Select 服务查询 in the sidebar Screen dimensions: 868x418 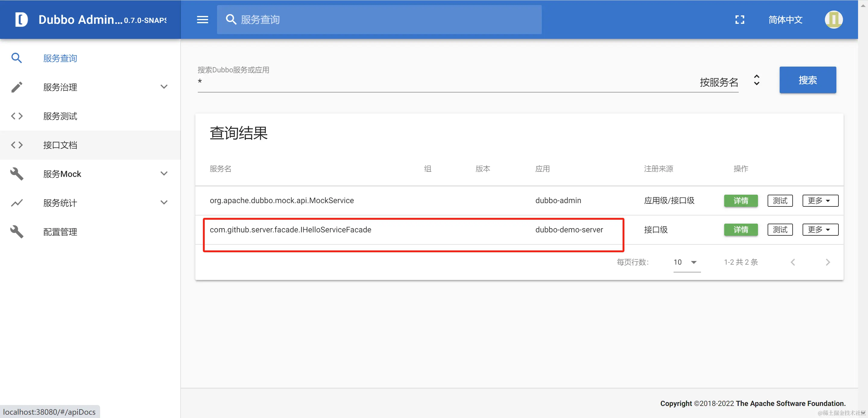pyautogui.click(x=60, y=58)
